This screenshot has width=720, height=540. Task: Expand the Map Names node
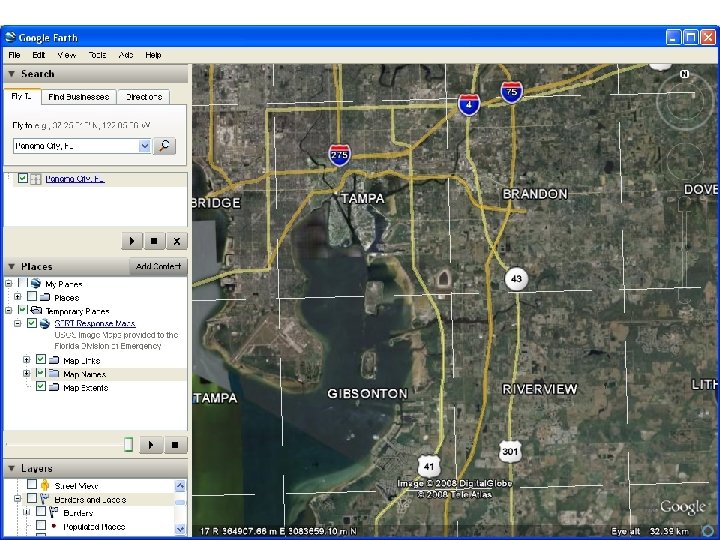click(27, 373)
